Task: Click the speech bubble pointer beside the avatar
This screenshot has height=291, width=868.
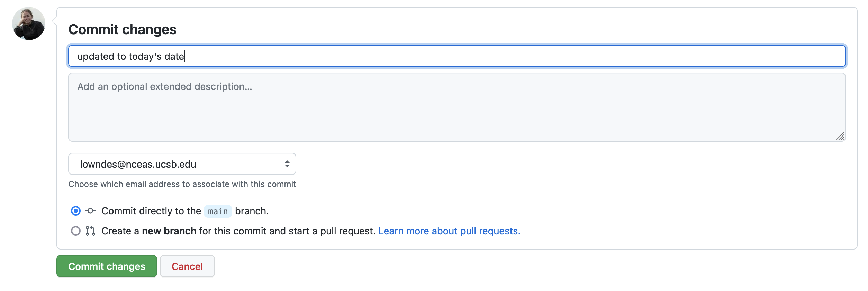Action: tap(54, 21)
